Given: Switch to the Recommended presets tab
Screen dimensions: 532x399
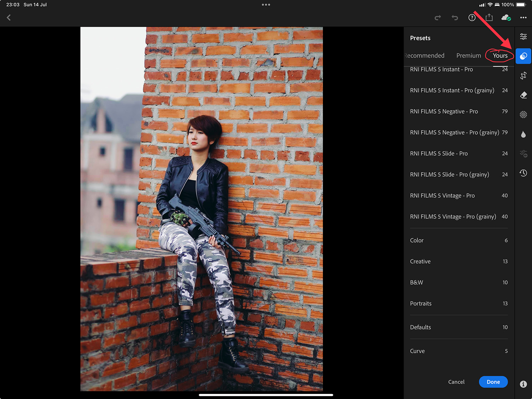Looking at the screenshot, I should 425,55.
